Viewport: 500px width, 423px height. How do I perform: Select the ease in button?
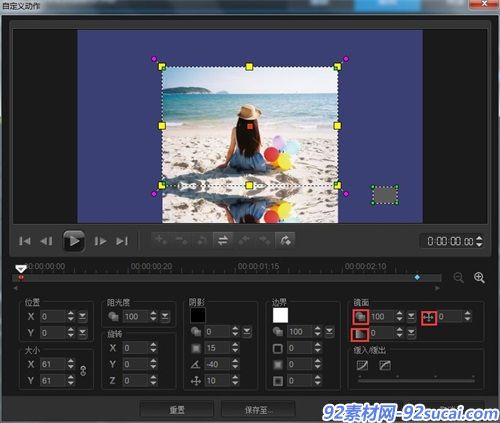[362, 365]
